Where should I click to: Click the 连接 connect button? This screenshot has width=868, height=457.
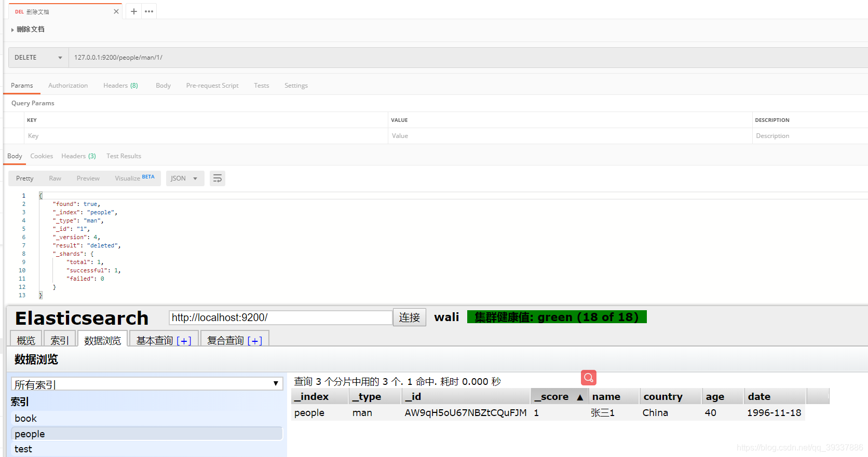(x=410, y=317)
